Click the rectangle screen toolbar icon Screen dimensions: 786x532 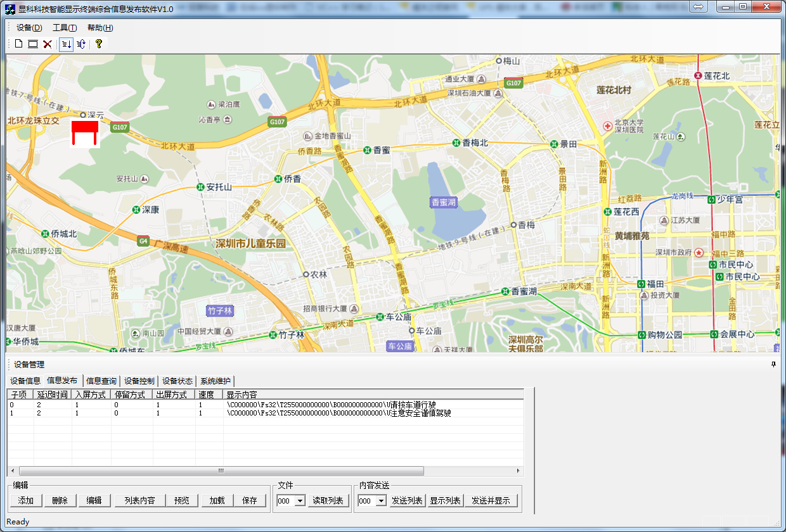coord(33,44)
